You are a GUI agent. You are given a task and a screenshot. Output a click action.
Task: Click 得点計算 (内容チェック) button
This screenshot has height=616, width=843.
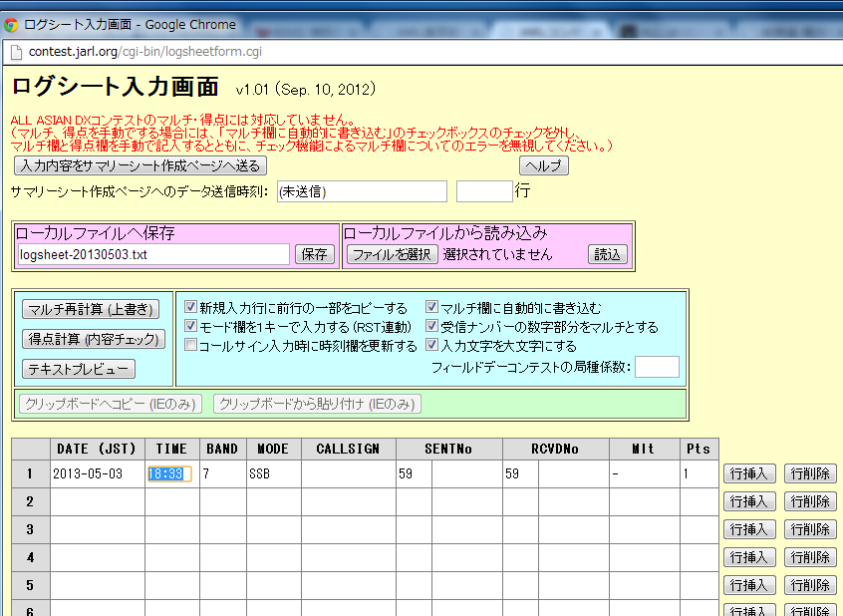click(x=94, y=339)
